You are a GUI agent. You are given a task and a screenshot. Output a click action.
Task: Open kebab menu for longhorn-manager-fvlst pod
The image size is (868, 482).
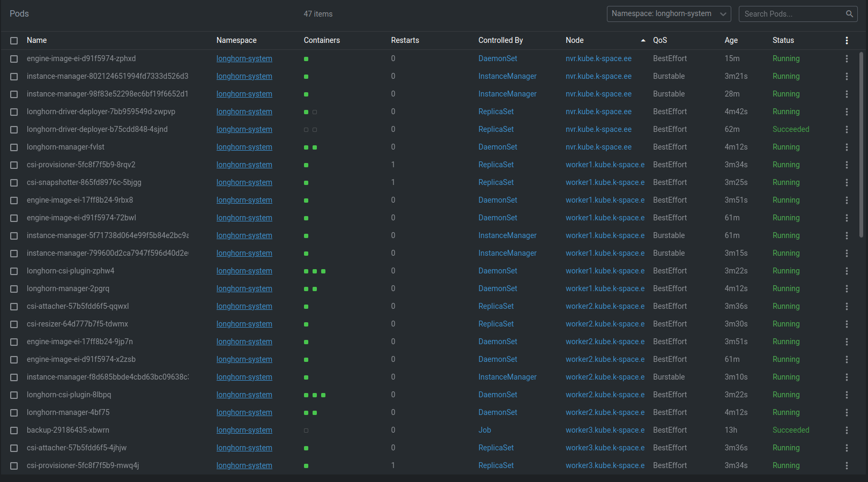point(847,147)
